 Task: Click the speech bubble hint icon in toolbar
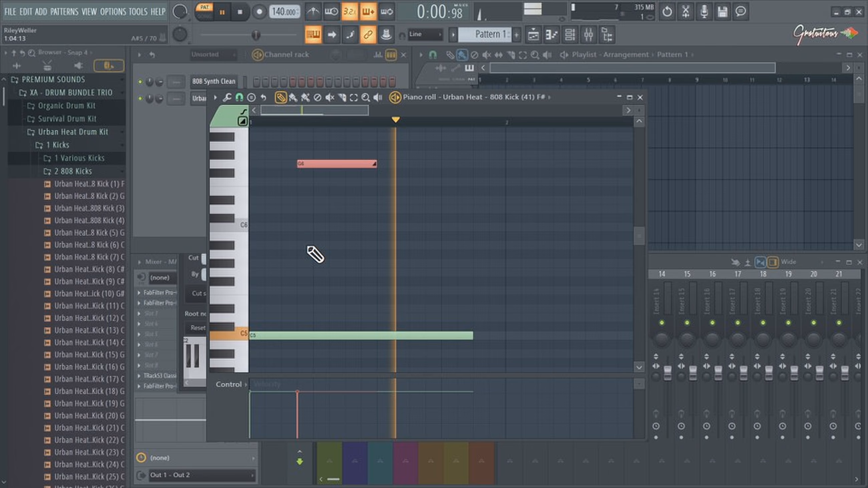pyautogui.click(x=741, y=12)
